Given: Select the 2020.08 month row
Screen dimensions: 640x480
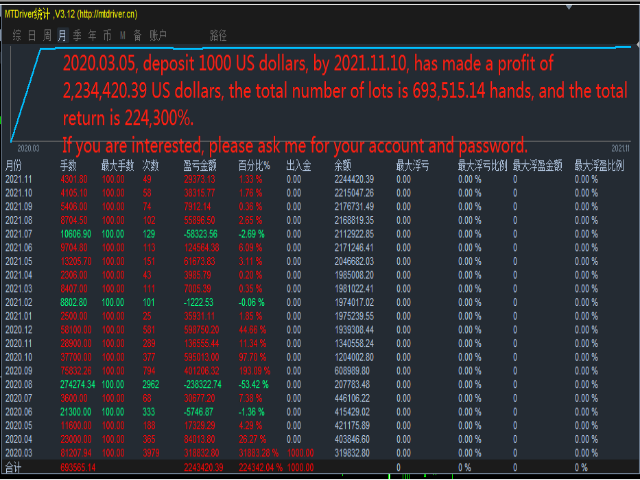Looking at the screenshot, I should pyautogui.click(x=320, y=384).
